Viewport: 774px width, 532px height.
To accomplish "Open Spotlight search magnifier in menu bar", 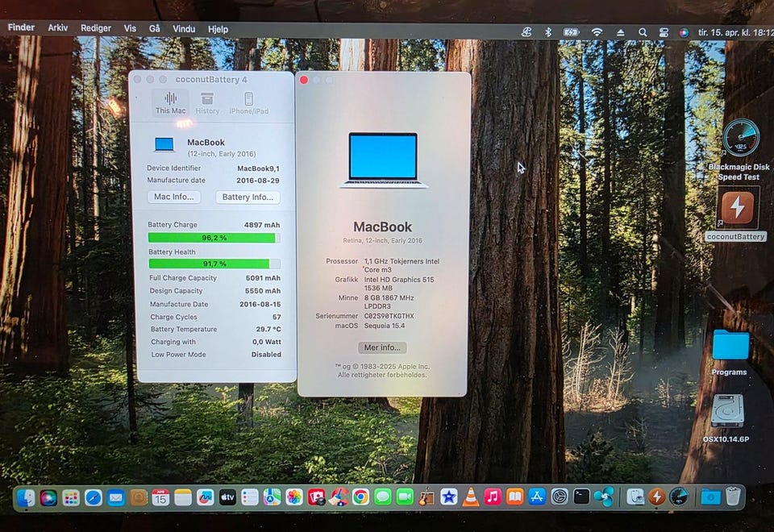I will pyautogui.click(x=643, y=32).
